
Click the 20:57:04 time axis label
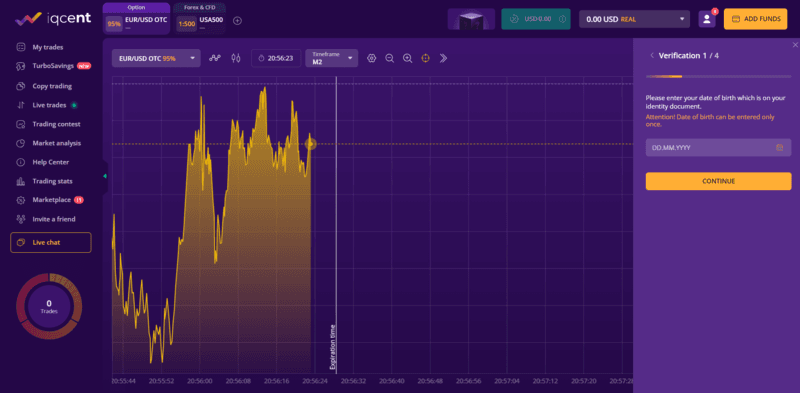507,381
